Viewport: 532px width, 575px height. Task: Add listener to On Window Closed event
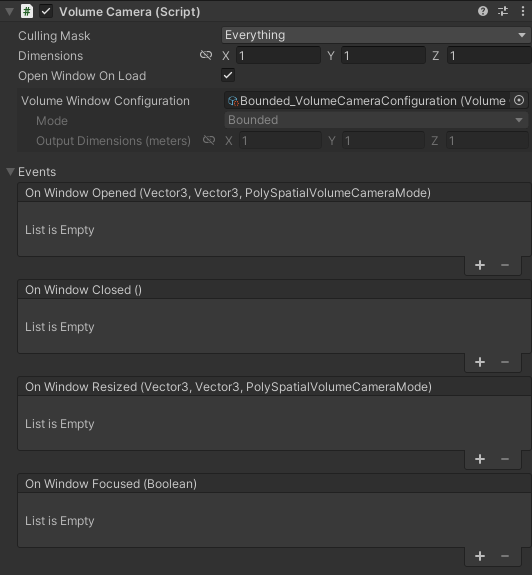pos(480,362)
